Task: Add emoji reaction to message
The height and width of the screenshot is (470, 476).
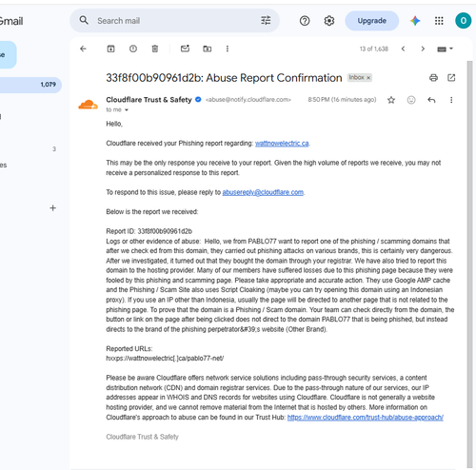Action: [x=411, y=100]
